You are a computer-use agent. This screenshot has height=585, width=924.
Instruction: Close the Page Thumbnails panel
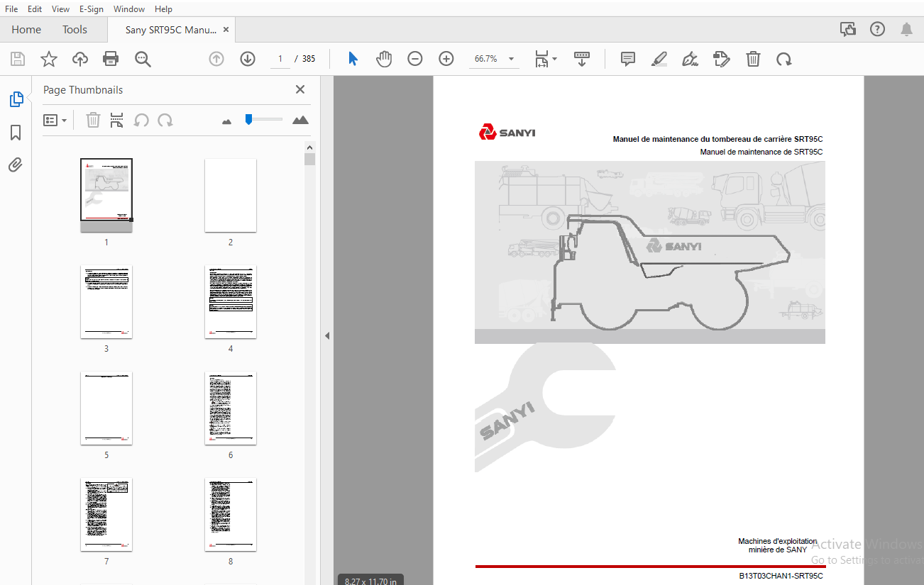(x=300, y=89)
